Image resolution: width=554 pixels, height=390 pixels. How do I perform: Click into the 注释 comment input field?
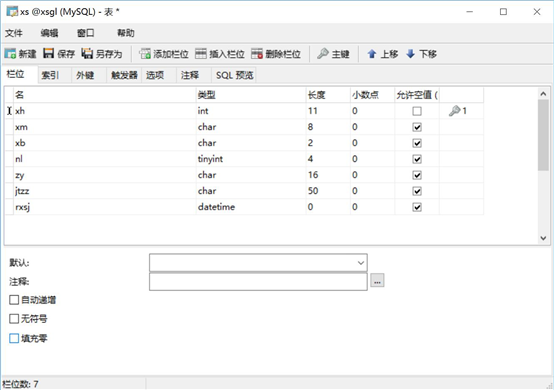point(258,282)
